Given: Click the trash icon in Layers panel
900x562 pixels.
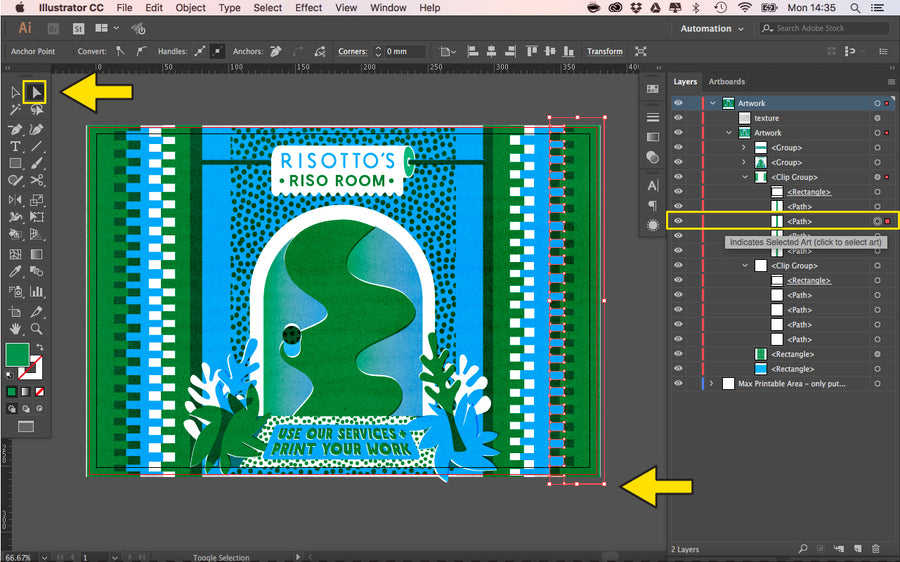Looking at the screenshot, I should [876, 548].
